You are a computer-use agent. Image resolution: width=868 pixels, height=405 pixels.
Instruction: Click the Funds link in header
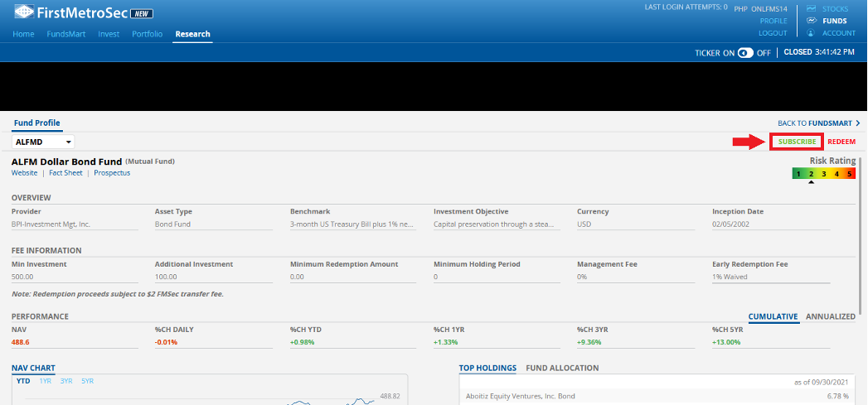pos(835,21)
